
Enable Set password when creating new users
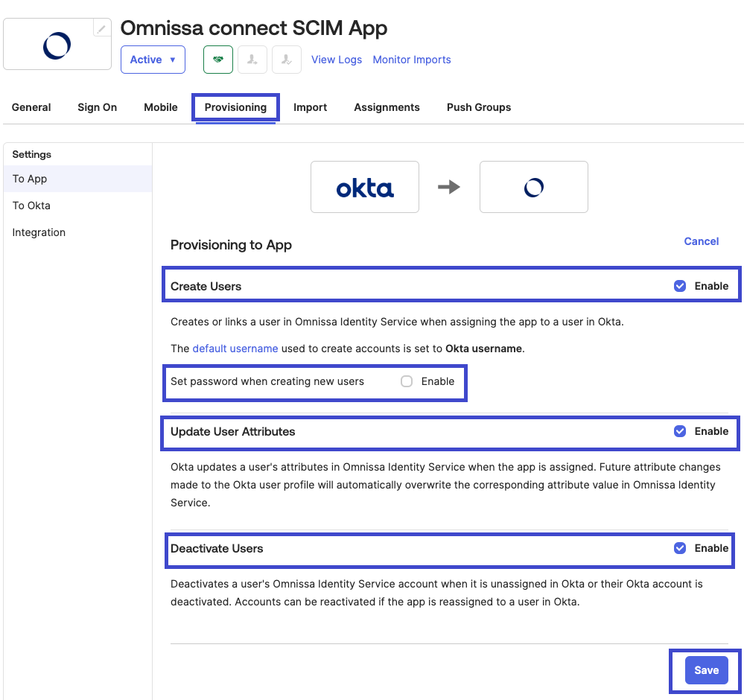[407, 381]
